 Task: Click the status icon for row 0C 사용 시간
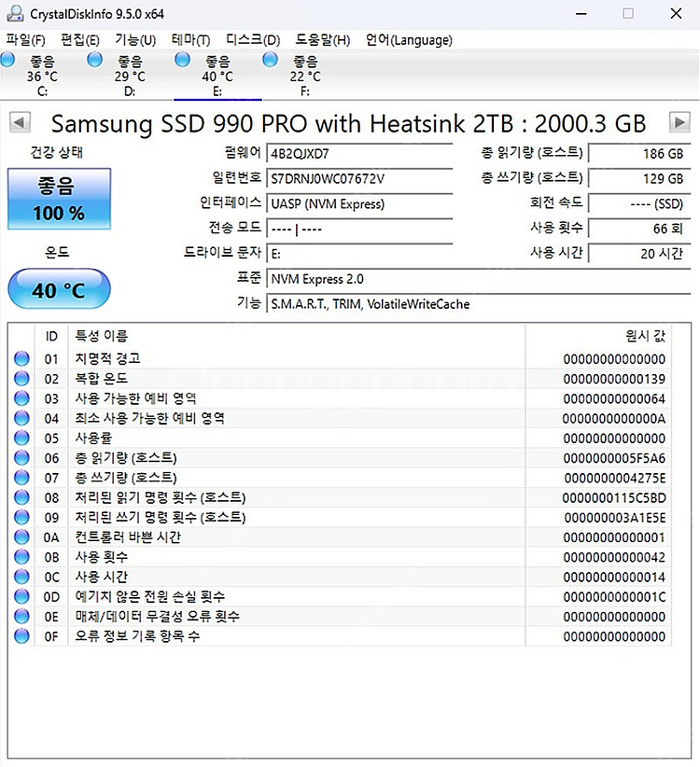(21, 577)
